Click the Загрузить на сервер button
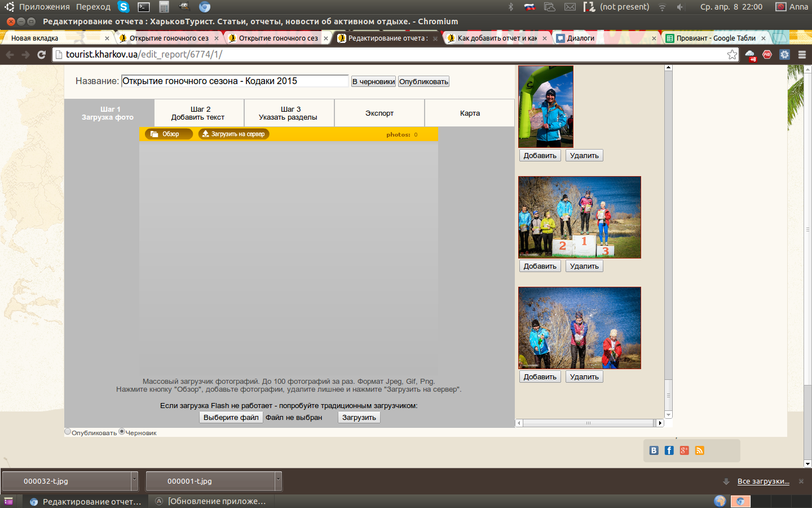Viewport: 812px width, 508px height. point(233,134)
